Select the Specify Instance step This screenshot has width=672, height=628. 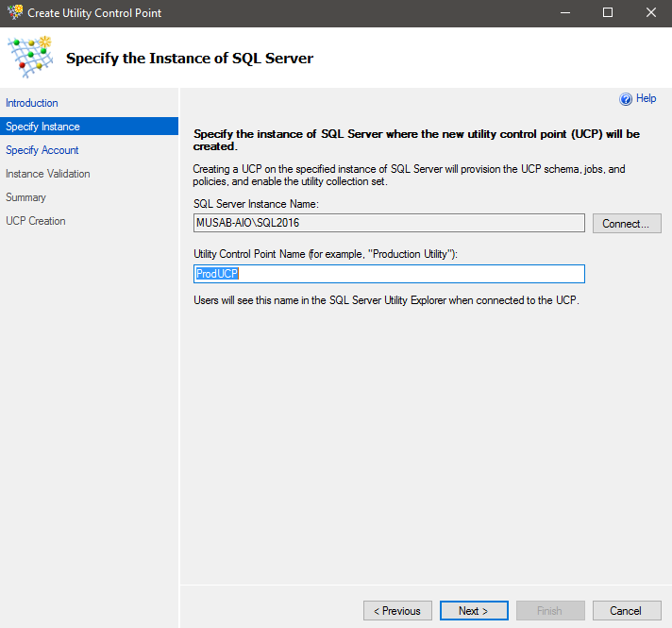(x=42, y=127)
